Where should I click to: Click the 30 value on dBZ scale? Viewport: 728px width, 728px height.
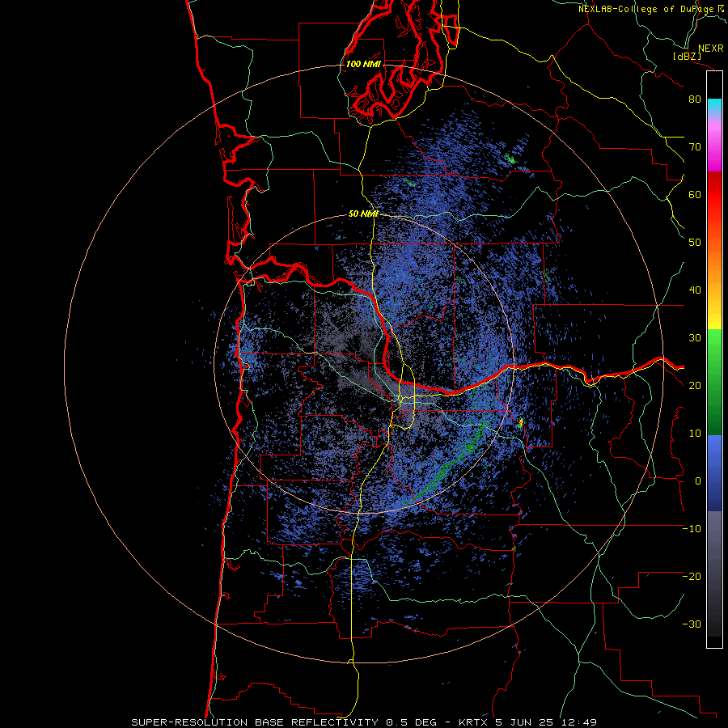coord(695,338)
